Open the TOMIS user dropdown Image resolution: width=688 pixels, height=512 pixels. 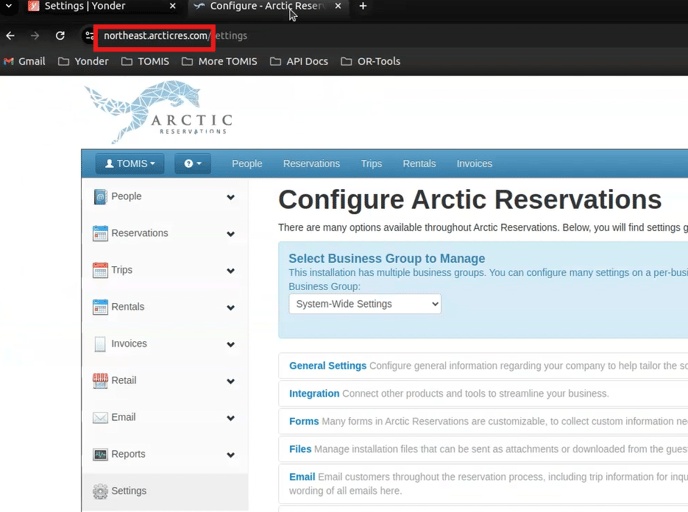click(130, 164)
